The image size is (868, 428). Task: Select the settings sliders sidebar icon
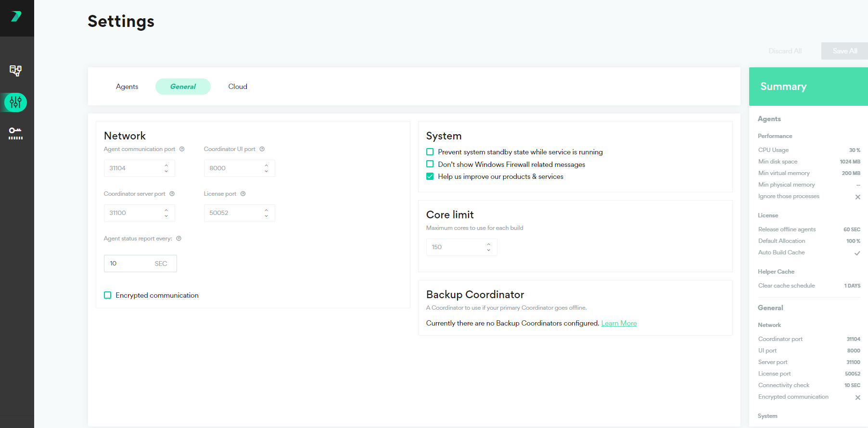click(16, 102)
